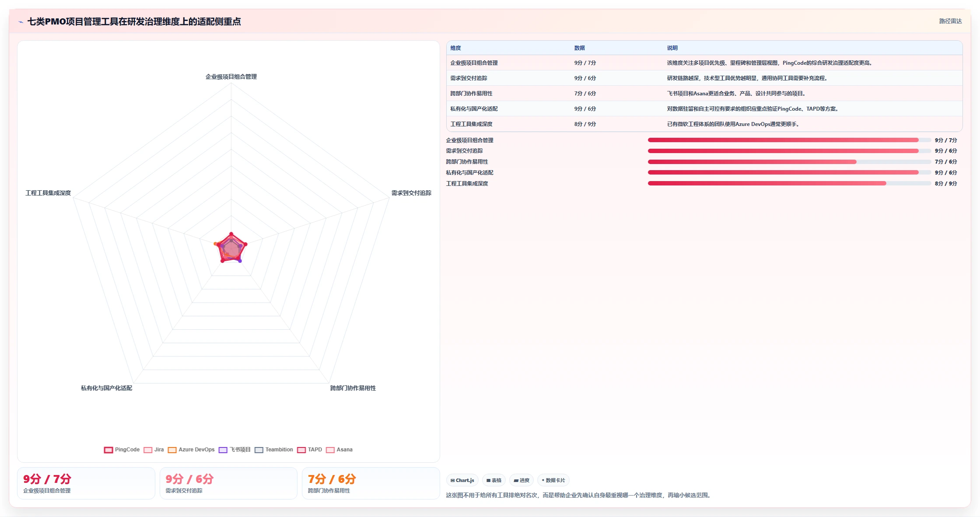
Task: Click the 需求到交付追踪 progress bar
Action: [x=789, y=151]
